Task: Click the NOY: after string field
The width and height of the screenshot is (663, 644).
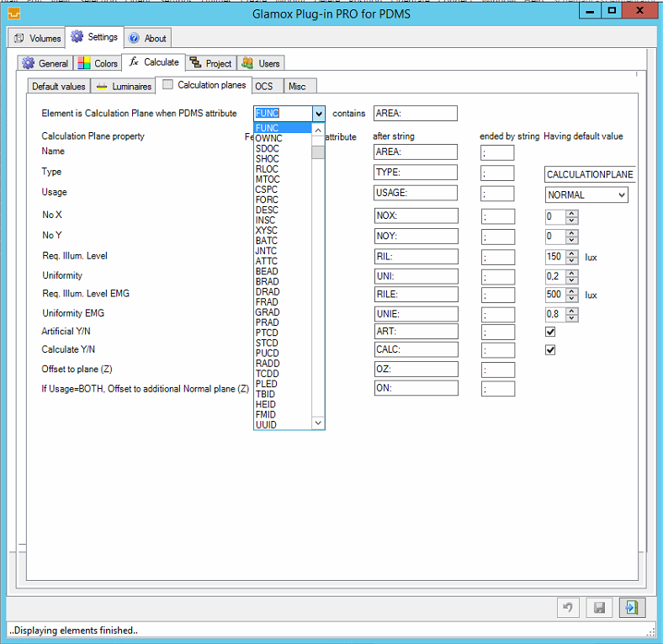Action: (416, 236)
